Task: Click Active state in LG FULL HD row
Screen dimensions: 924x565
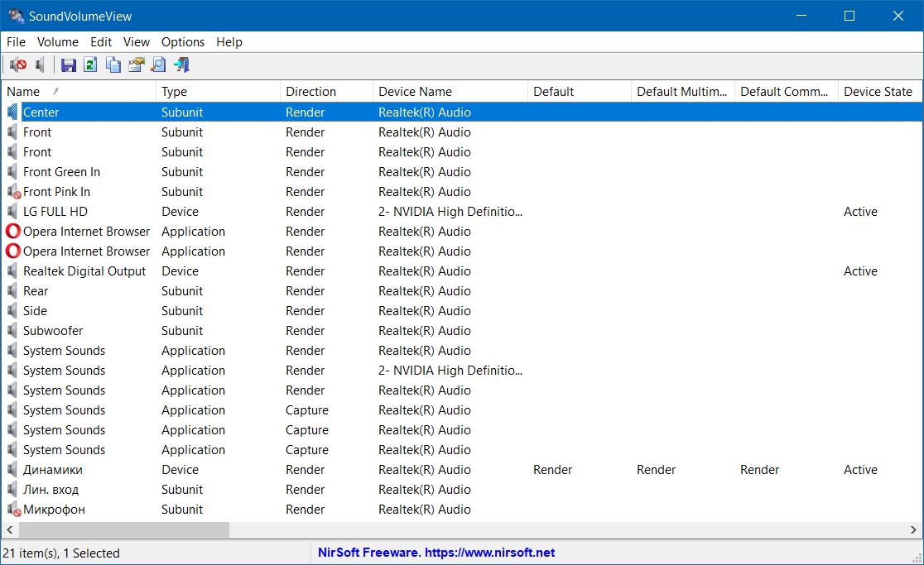Action: click(x=860, y=211)
